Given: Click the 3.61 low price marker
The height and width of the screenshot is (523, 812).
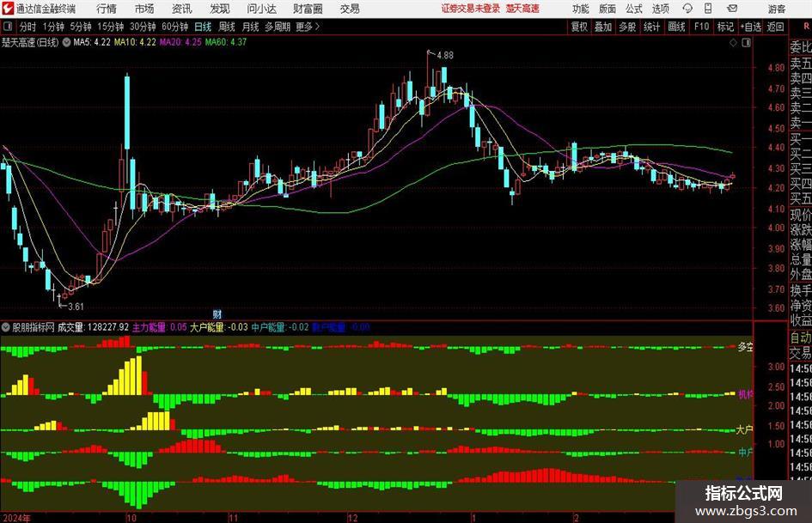Looking at the screenshot, I should coord(76,307).
